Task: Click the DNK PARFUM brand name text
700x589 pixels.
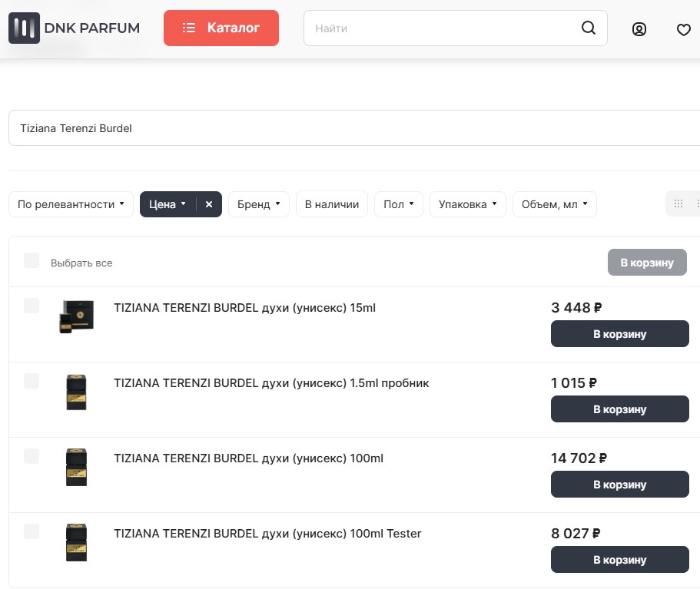Action: coord(92,28)
